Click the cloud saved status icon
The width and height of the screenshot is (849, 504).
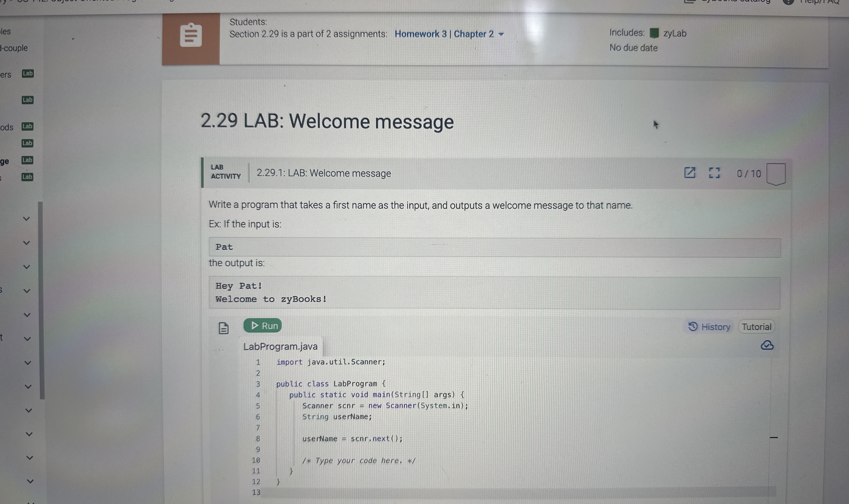767,345
